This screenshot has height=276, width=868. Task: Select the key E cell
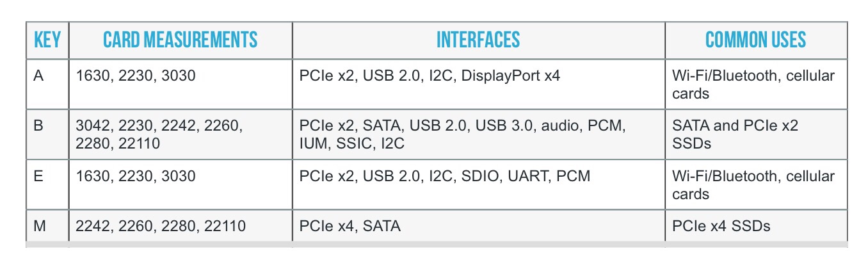47,184
